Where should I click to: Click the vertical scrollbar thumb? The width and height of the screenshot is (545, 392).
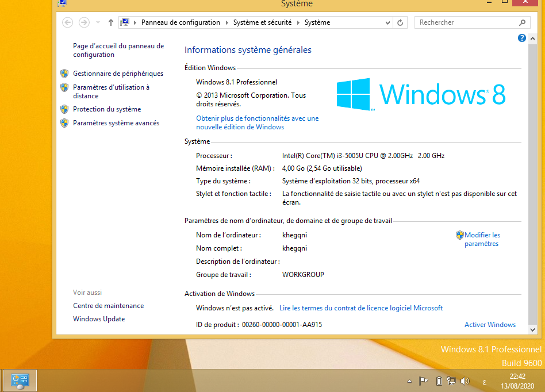coord(532,183)
